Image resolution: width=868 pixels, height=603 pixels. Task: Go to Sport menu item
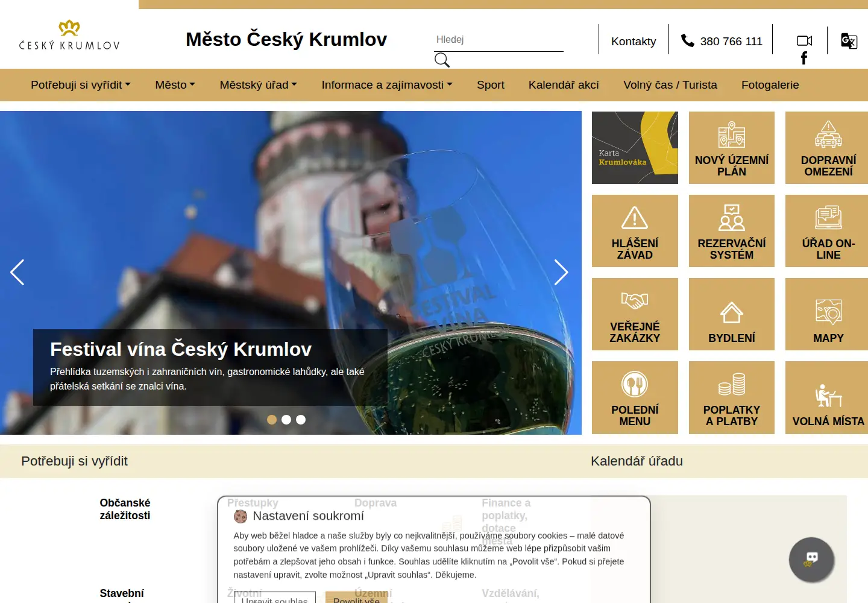tap(491, 85)
